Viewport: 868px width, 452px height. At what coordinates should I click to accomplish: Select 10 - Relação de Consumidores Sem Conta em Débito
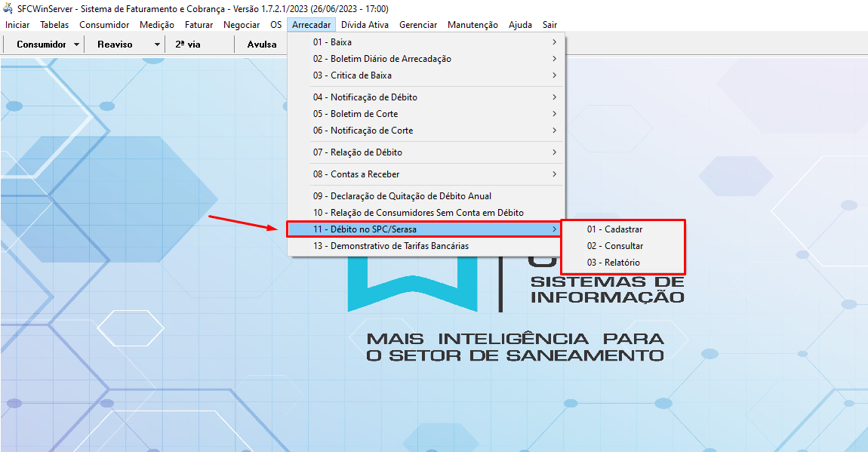[417, 213]
